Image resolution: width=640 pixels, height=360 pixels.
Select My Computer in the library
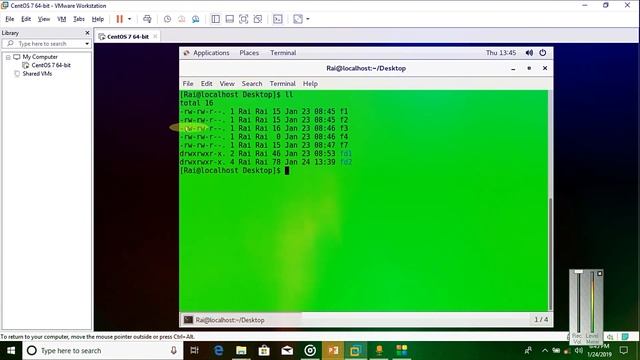(x=40, y=57)
